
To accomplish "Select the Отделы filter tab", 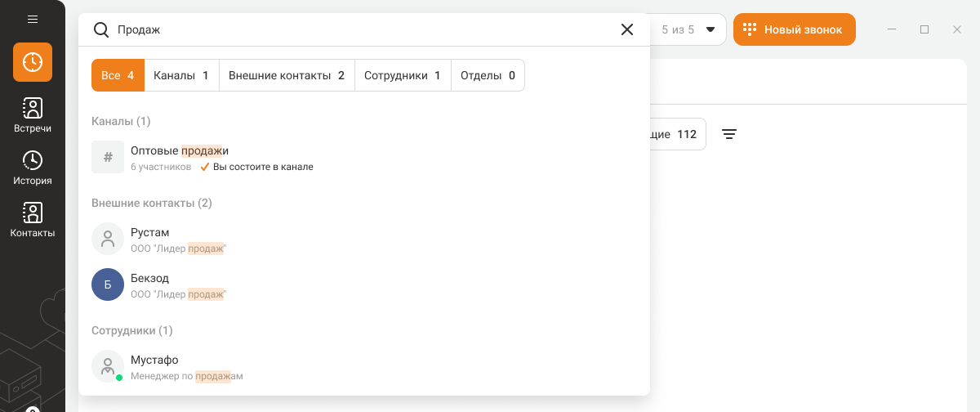I will point(488,75).
